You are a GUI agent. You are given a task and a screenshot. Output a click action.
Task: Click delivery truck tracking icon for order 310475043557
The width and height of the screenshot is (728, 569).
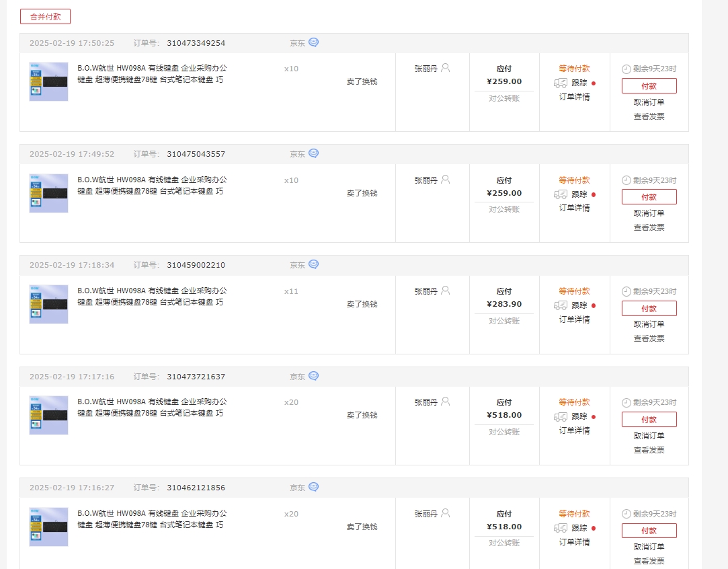coord(561,194)
